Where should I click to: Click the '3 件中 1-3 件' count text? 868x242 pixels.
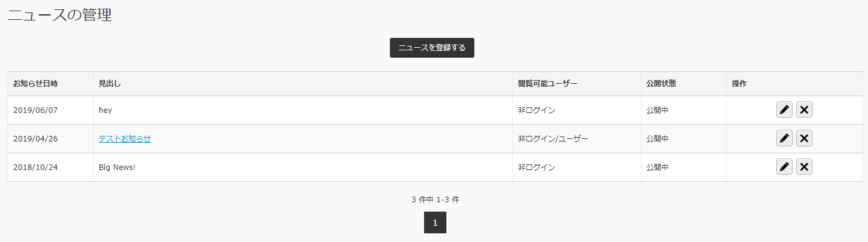pyautogui.click(x=435, y=200)
